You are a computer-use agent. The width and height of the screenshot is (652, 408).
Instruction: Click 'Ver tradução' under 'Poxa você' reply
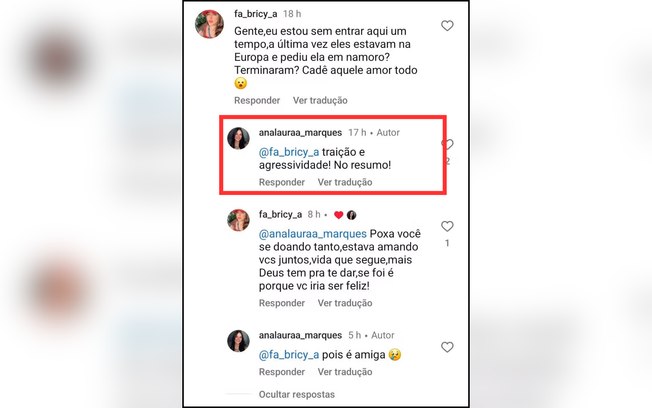345,303
